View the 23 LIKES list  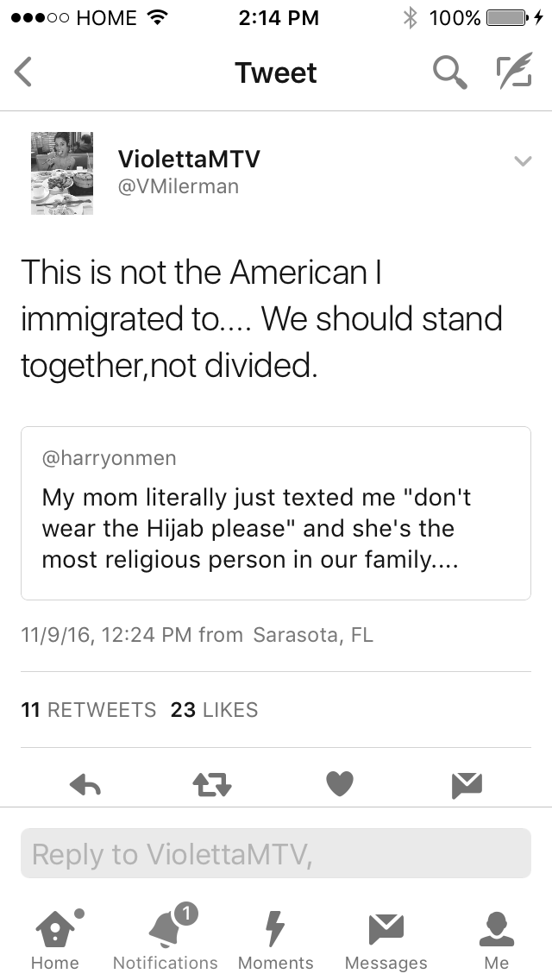(x=214, y=710)
